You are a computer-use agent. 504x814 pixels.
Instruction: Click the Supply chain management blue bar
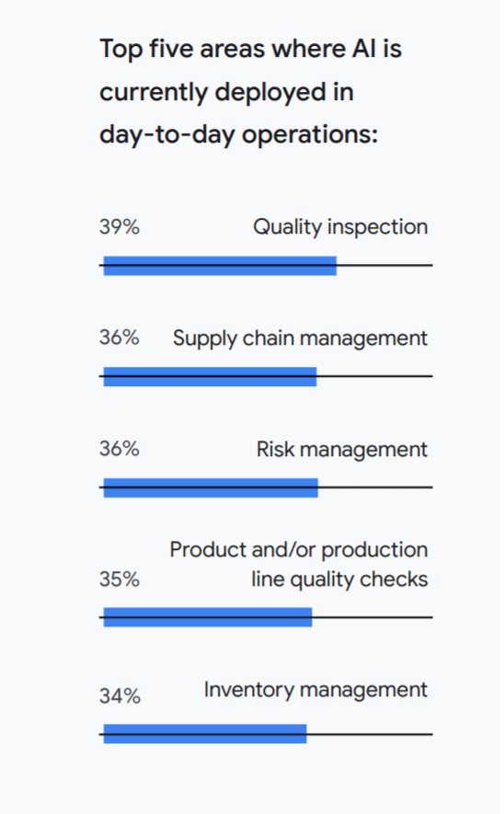tap(211, 377)
